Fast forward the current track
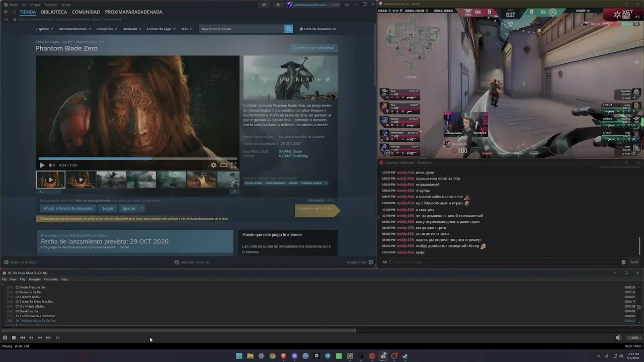644x362 pixels. [40, 338]
